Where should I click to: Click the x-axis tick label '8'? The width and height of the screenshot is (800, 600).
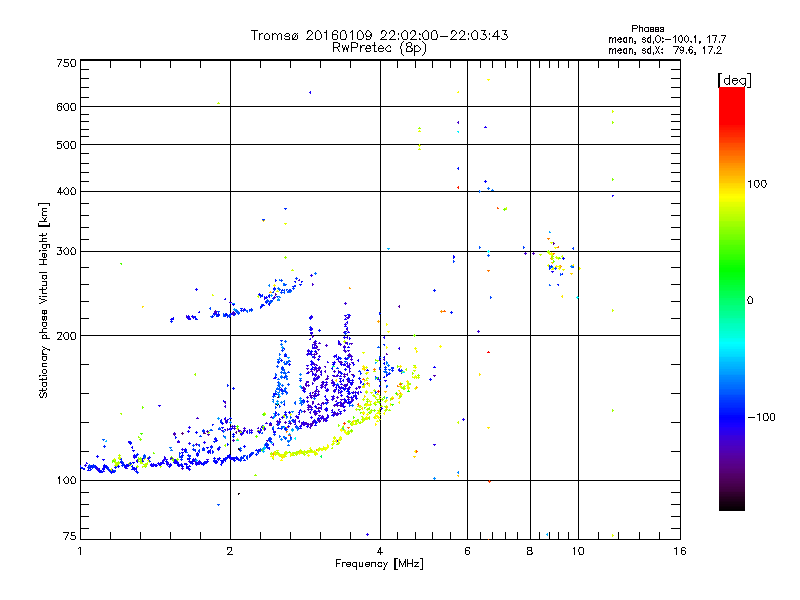(x=530, y=551)
